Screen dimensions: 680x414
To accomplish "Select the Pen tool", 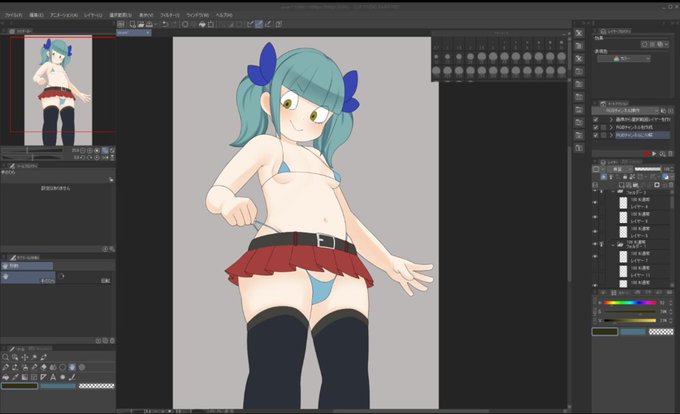I will pyautogui.click(x=6, y=367).
